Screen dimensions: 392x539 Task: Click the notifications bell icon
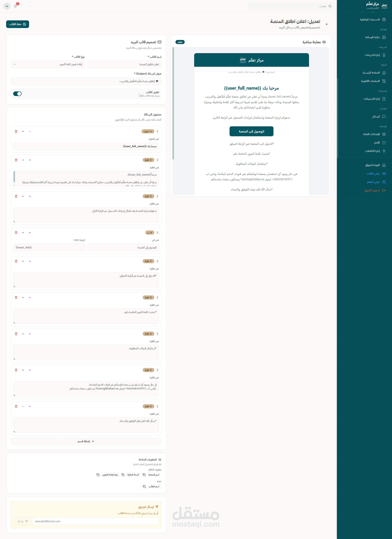pyautogui.click(x=15, y=6)
